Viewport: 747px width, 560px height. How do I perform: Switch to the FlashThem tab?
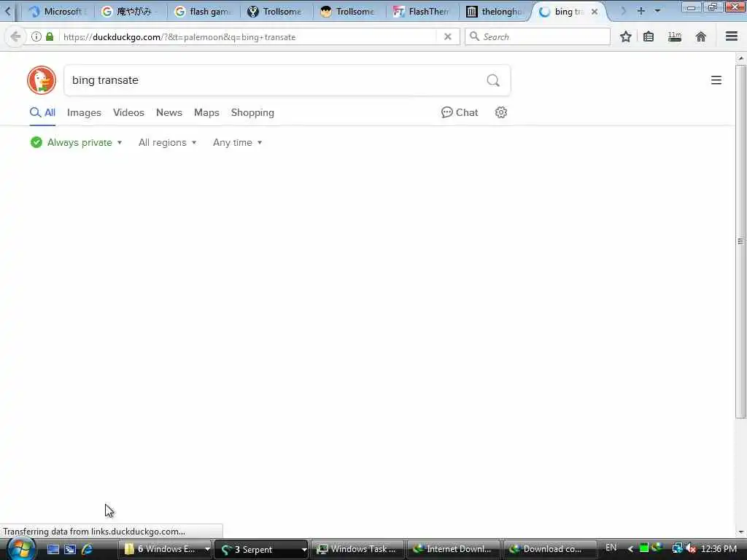[x=423, y=12]
